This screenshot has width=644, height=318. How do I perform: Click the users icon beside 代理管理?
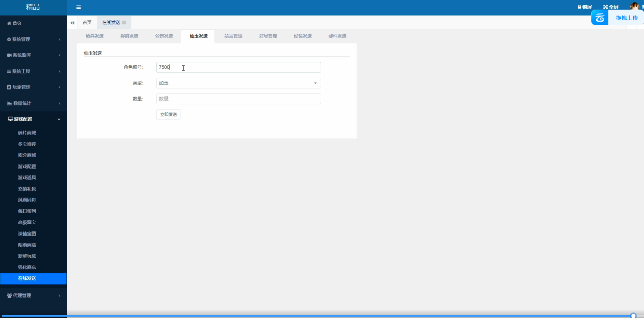(x=9, y=295)
